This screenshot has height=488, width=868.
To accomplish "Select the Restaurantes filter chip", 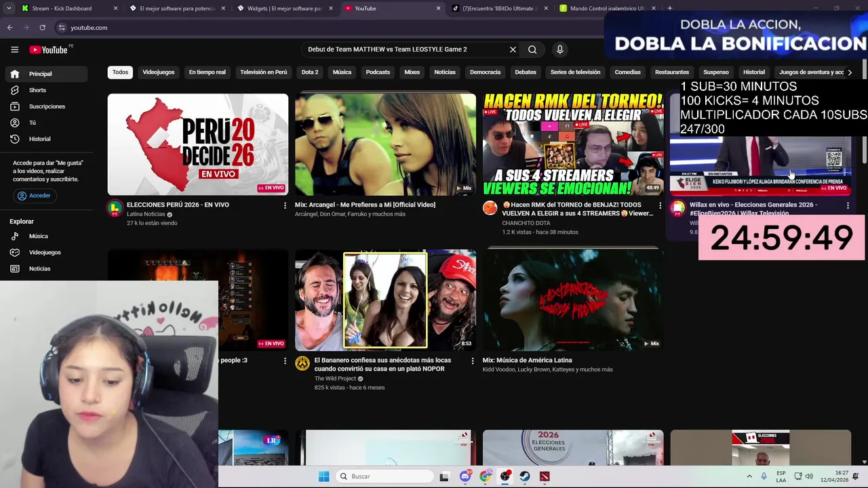I will click(x=671, y=73).
